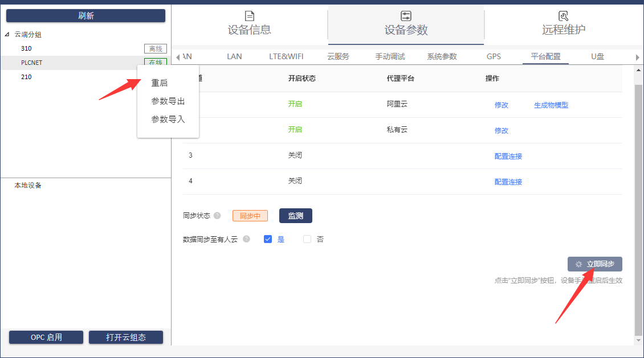Switch to the 云服务 tab
644x358 pixels.
339,56
